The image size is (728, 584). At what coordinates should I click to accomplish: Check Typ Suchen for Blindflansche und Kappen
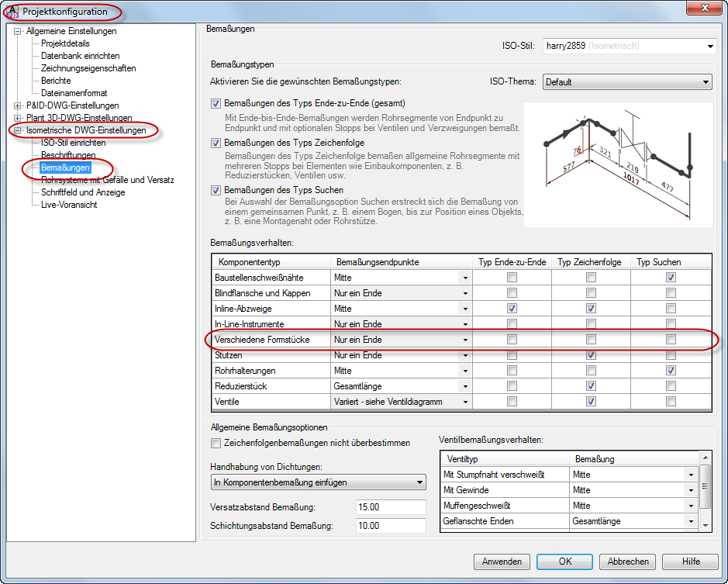coord(671,293)
